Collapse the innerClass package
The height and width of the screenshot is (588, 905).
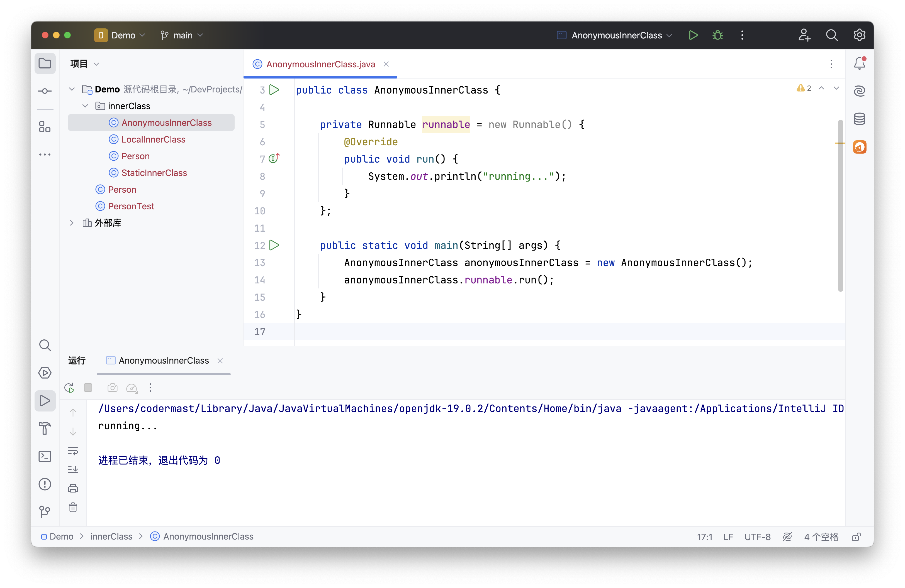[85, 106]
